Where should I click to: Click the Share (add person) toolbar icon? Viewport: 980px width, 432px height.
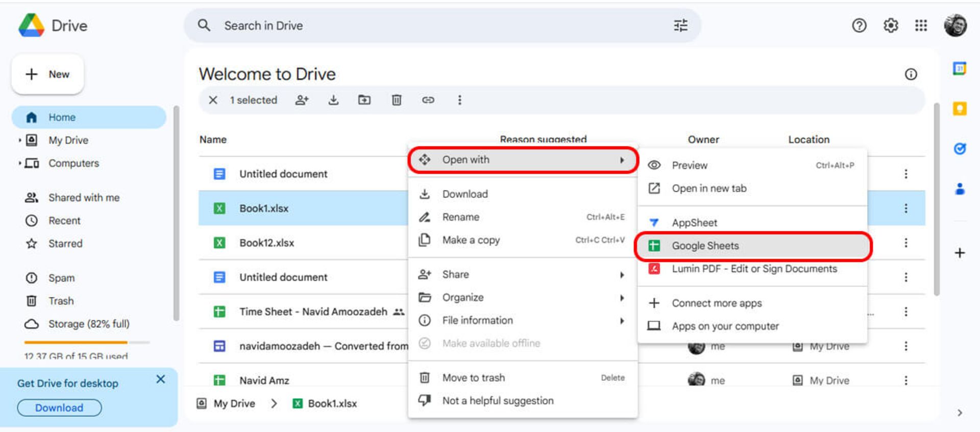click(x=302, y=100)
